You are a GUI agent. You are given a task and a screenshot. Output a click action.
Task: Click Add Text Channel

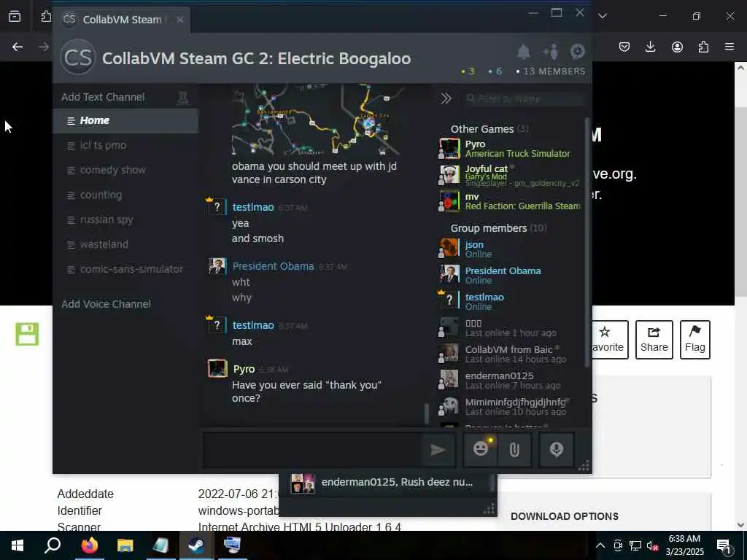103,97
